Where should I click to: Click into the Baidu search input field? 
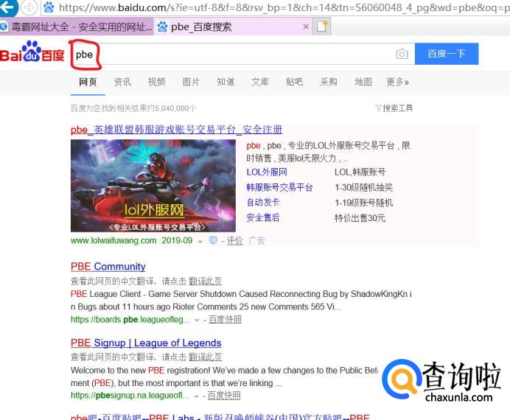coord(242,54)
